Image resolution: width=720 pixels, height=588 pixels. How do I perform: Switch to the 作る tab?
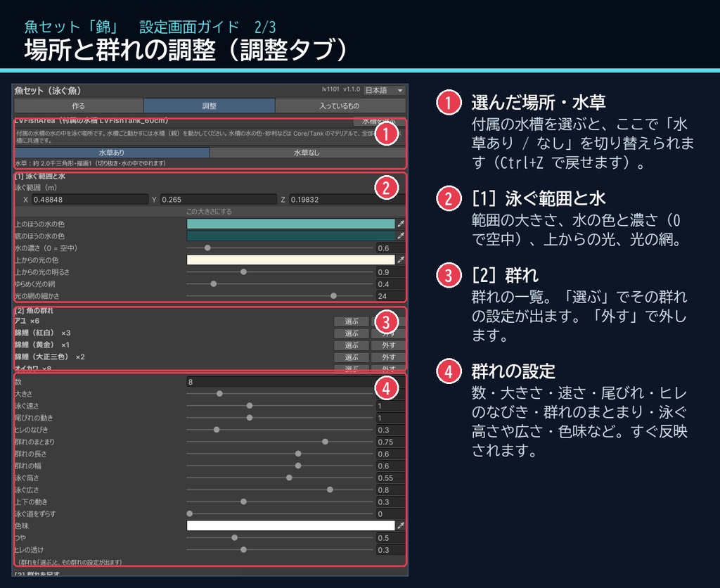(x=79, y=106)
